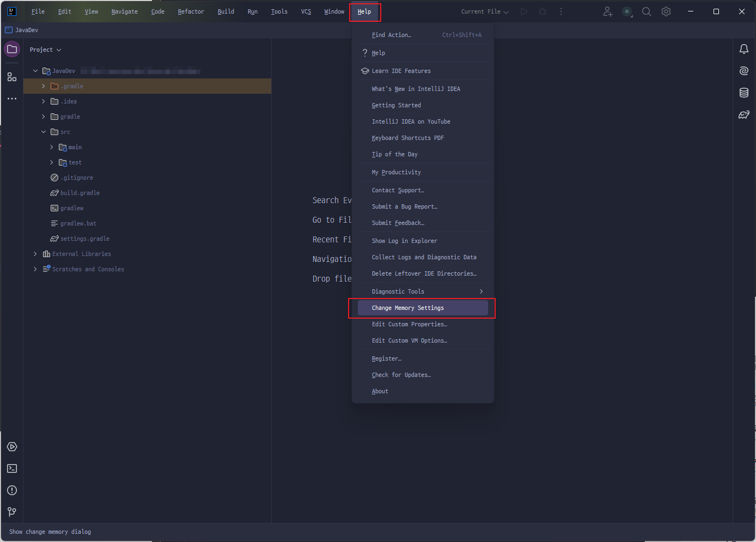Open the Terminal tool window
Image resolution: width=756 pixels, height=542 pixels.
pos(12,468)
